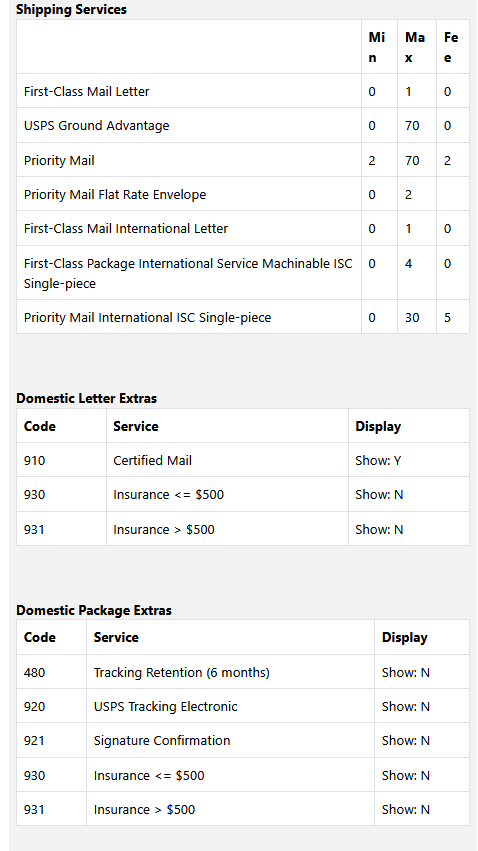Click the Domestic Letter Extras heading

click(x=86, y=398)
